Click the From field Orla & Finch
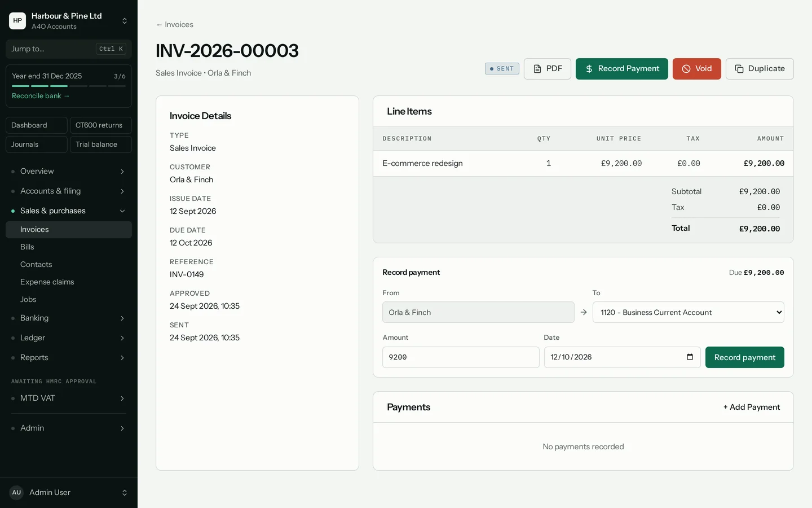The width and height of the screenshot is (812, 508). click(x=478, y=312)
